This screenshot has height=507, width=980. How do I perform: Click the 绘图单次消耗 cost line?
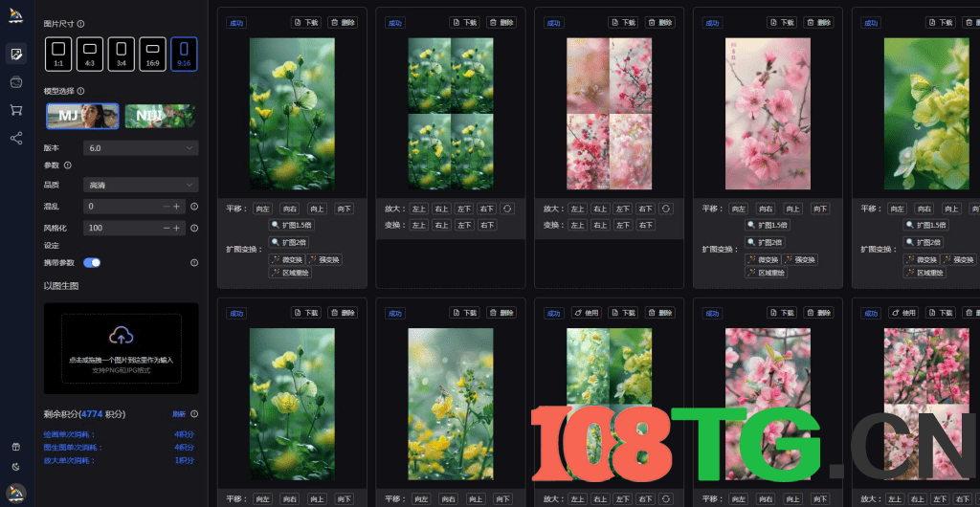point(119,434)
